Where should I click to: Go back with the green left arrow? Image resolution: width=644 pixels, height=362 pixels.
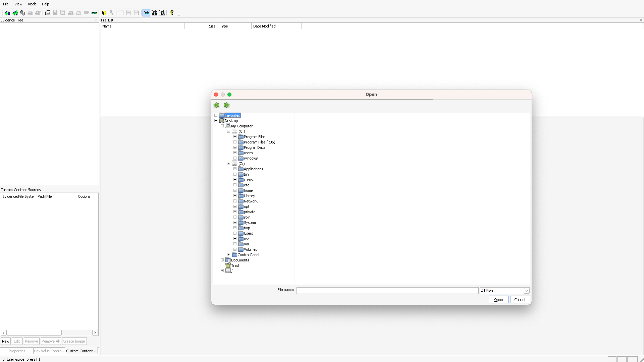coord(216,105)
